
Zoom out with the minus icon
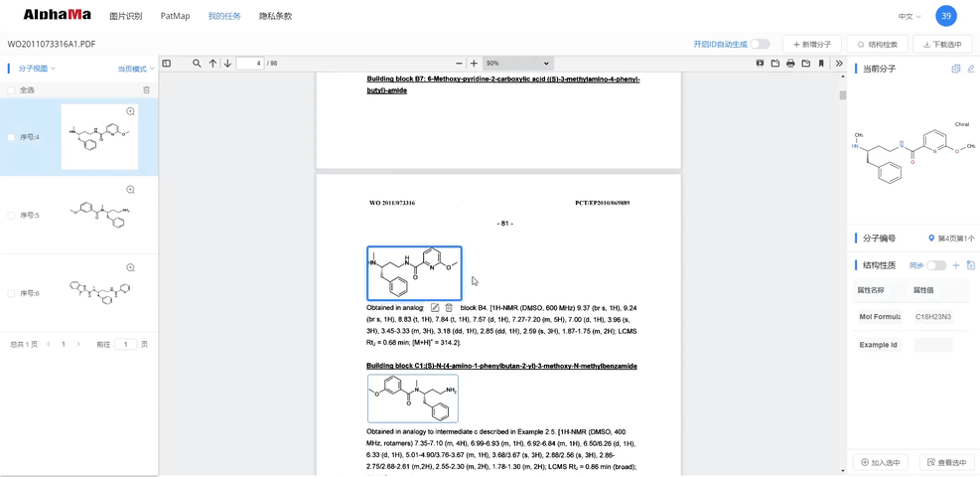[459, 64]
